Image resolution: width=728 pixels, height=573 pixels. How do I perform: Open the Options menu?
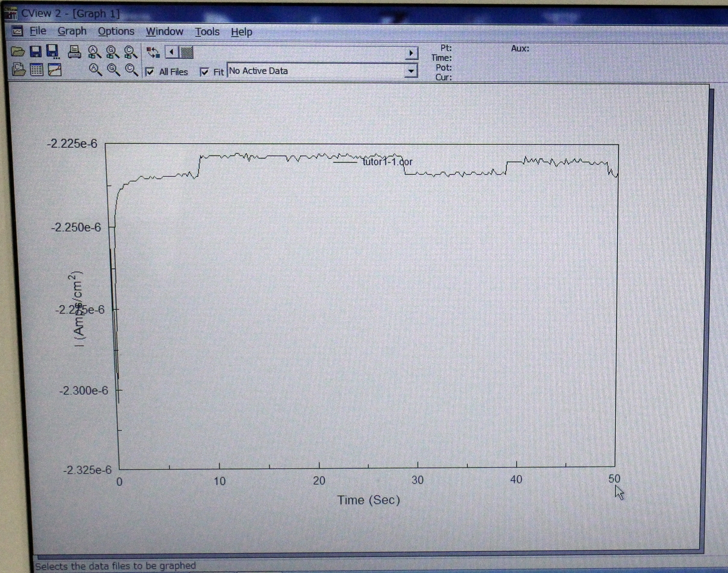point(116,32)
